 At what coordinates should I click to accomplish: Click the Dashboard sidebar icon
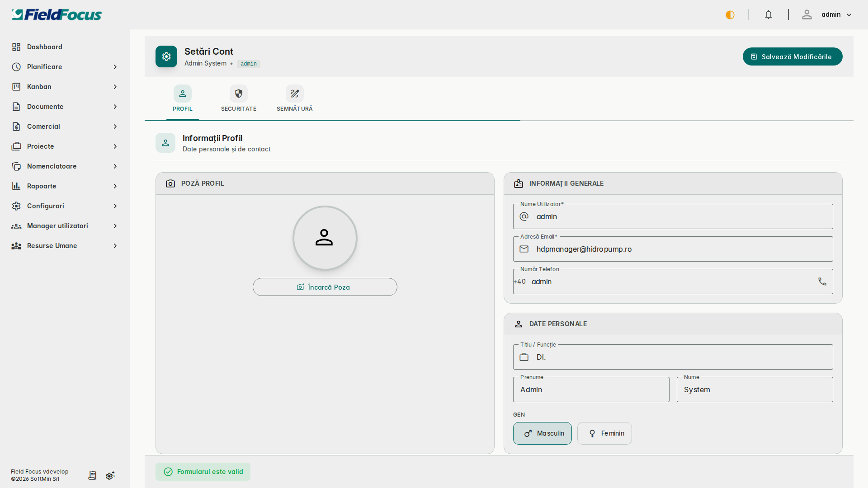(x=16, y=47)
